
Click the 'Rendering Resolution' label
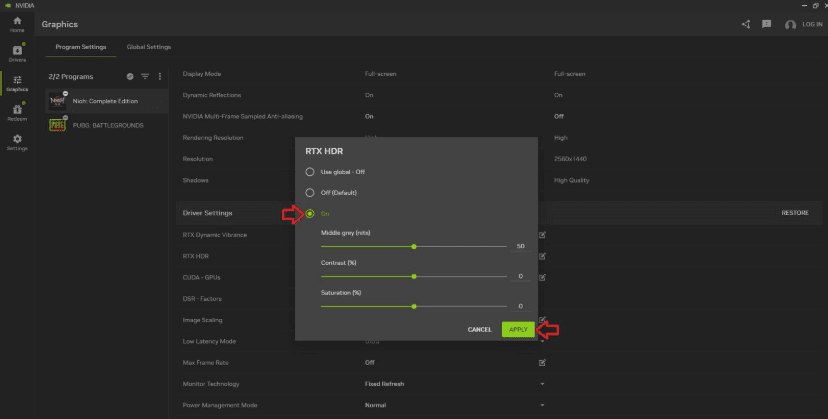(x=213, y=137)
